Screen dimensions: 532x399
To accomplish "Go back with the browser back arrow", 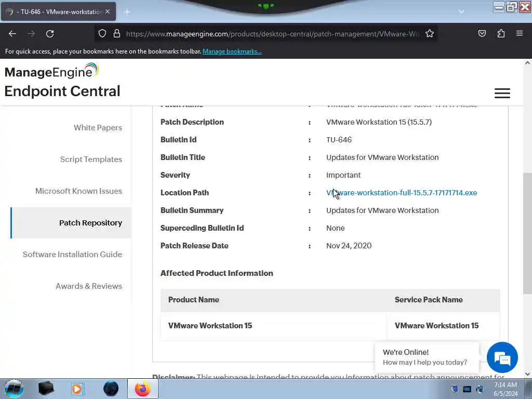I will 12,34.
